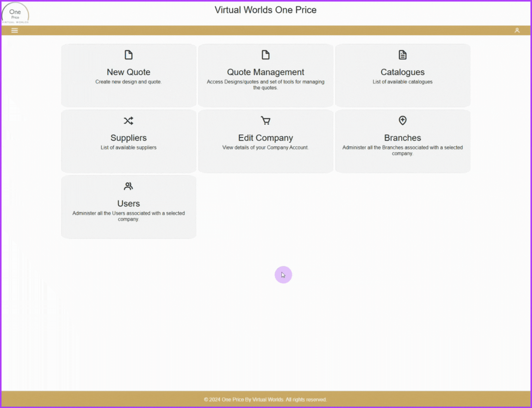
Task: Select the Catalogues heading
Action: [x=402, y=72]
